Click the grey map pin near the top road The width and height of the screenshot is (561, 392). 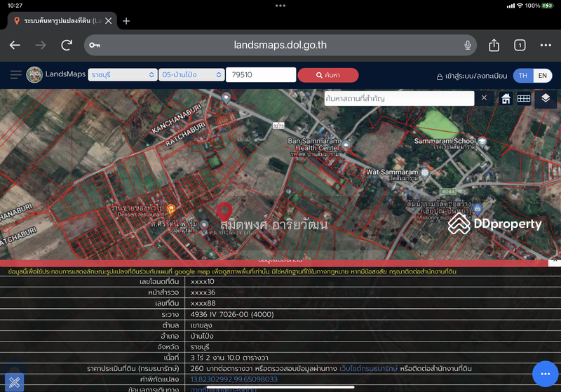tap(226, 97)
